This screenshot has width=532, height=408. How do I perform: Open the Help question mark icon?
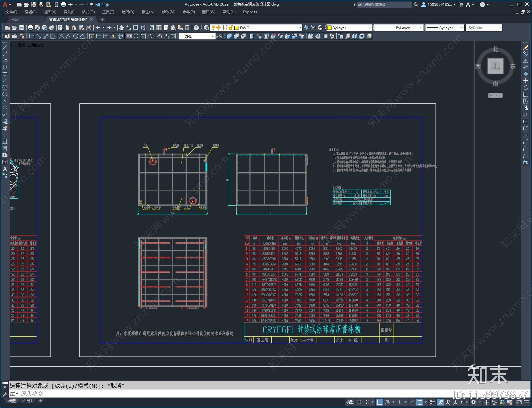click(196, 28)
